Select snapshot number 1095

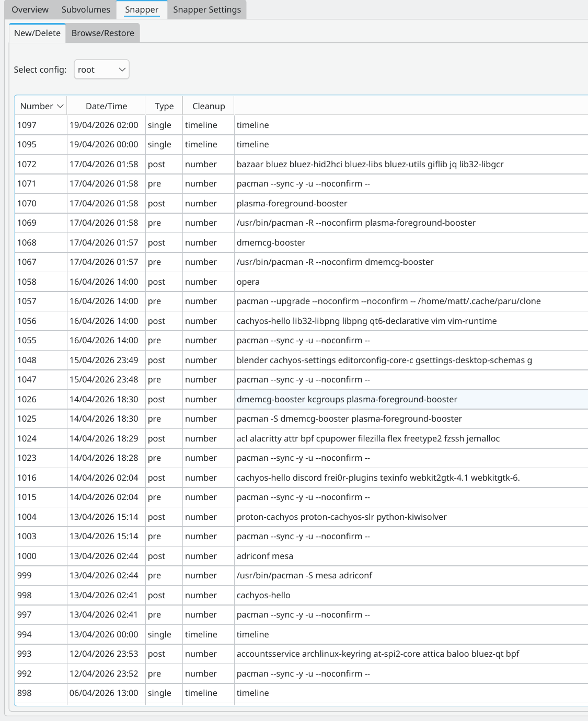(27, 144)
